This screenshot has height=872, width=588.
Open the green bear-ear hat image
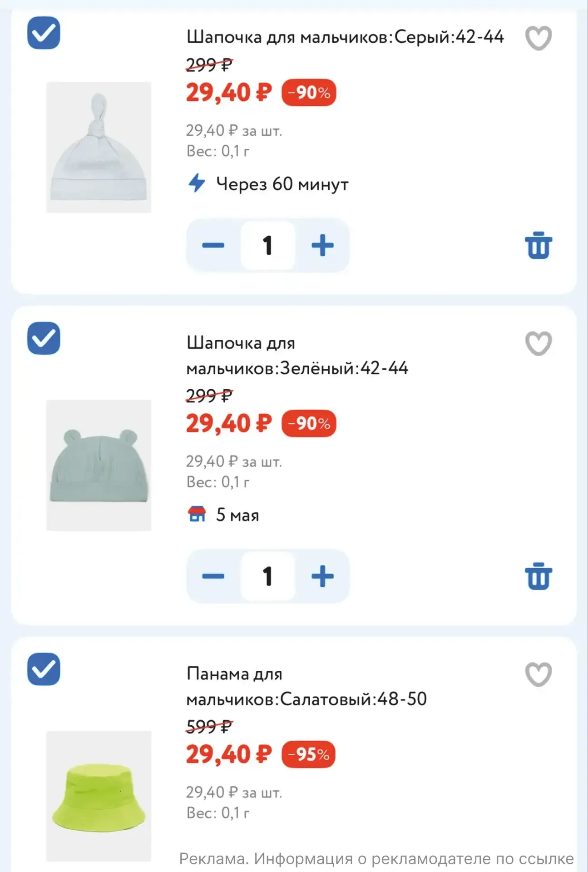pyautogui.click(x=99, y=465)
